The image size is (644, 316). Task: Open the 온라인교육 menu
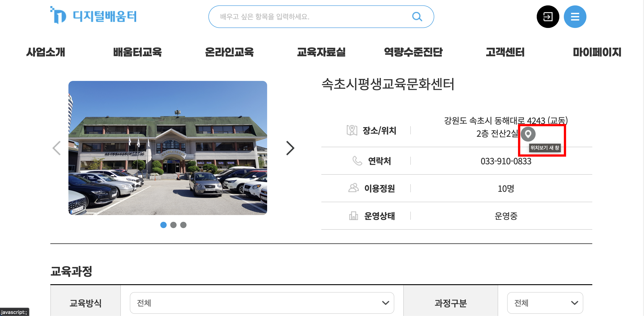229,52
